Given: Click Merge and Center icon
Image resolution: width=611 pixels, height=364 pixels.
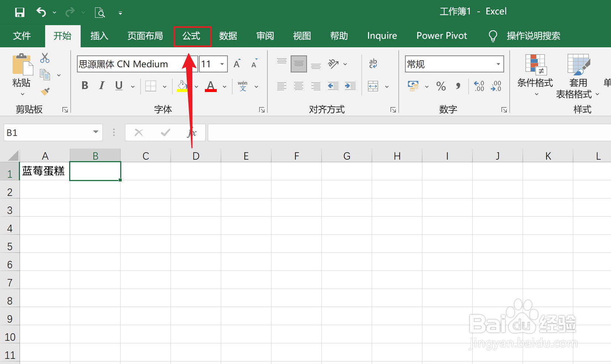Looking at the screenshot, I should point(373,86).
